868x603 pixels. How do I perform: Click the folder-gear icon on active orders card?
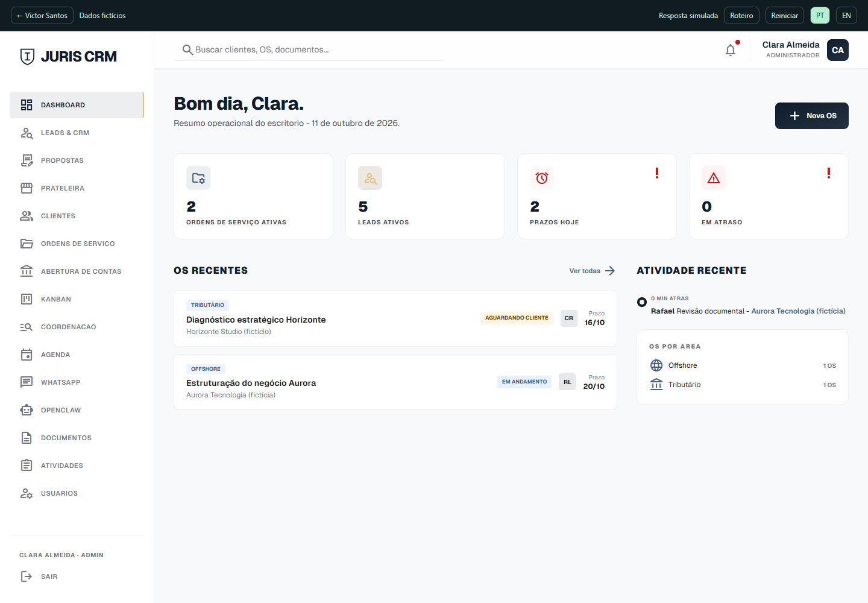point(198,178)
